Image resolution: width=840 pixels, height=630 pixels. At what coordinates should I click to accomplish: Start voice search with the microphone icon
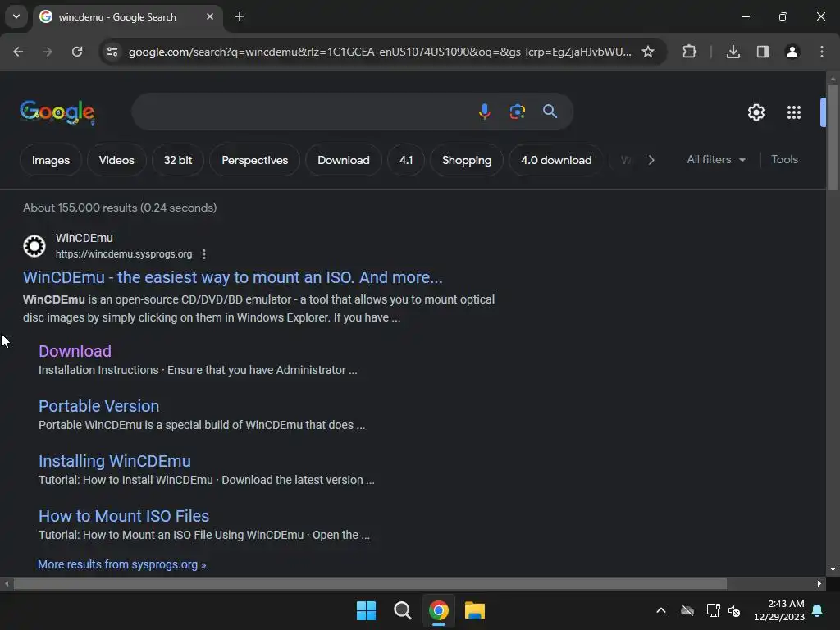(x=484, y=112)
